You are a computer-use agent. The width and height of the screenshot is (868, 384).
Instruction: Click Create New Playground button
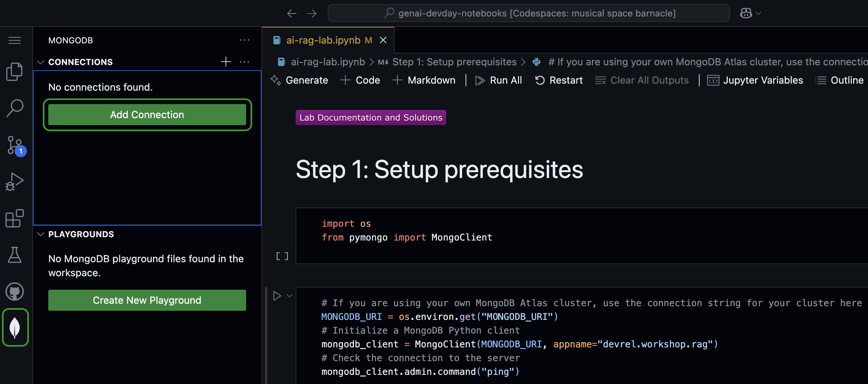click(147, 300)
